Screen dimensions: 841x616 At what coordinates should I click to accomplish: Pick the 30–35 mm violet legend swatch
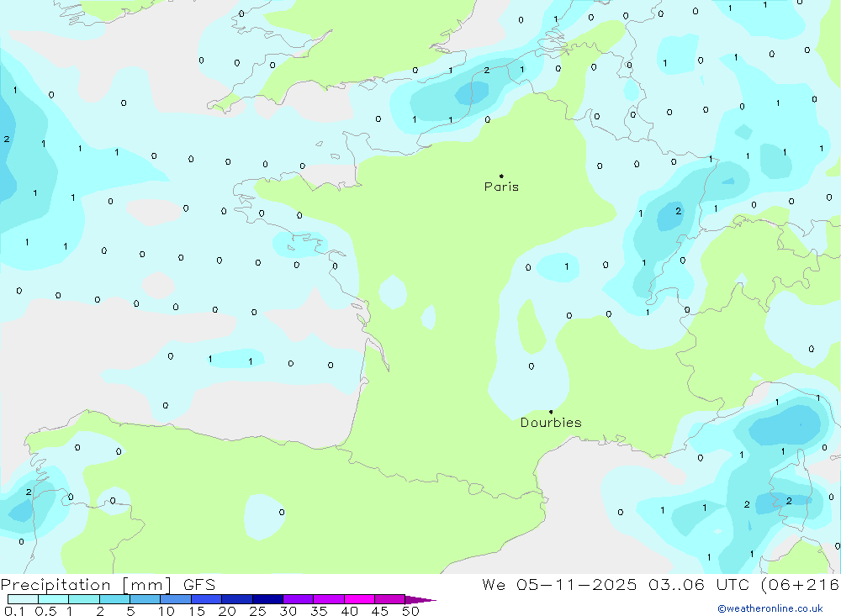(x=298, y=599)
